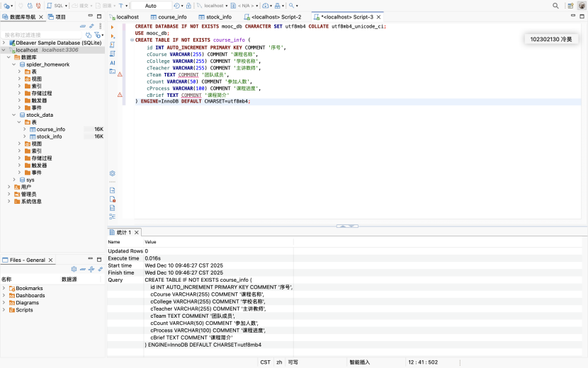588x368 pixels.
Task: Click the explain execution plan icon
Action: 113,54
